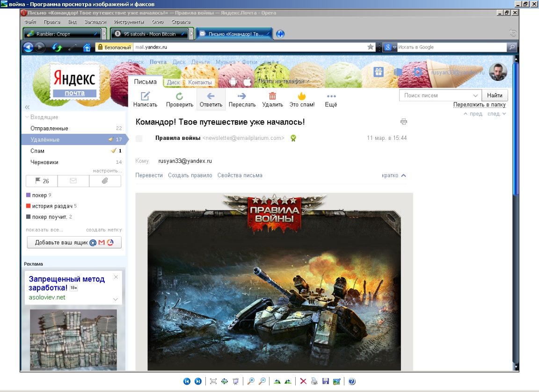Open Закладки menu in Opera
The height and width of the screenshot is (392, 539).
click(x=95, y=22)
